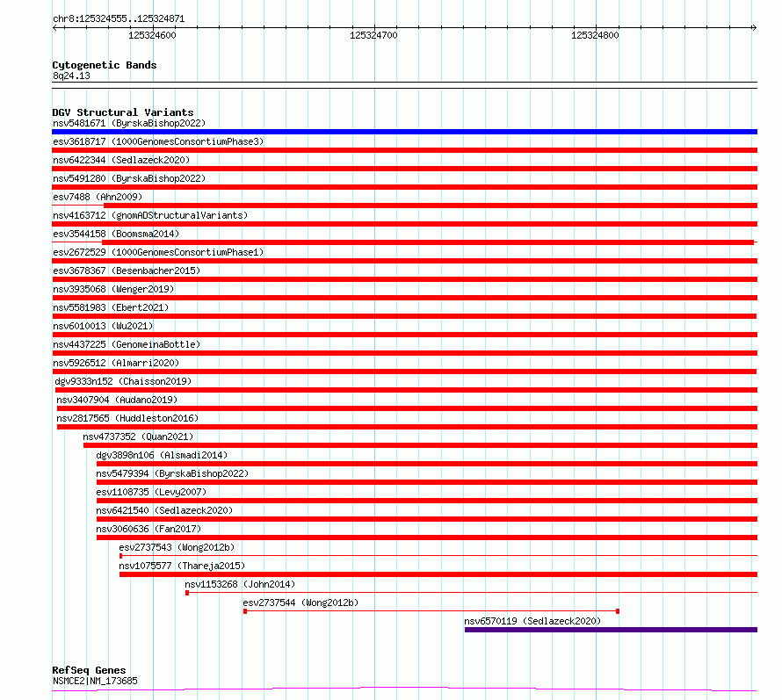
Task: Click the nsv5481671 (ByrskaBishop2022) variant label
Action: (x=129, y=123)
